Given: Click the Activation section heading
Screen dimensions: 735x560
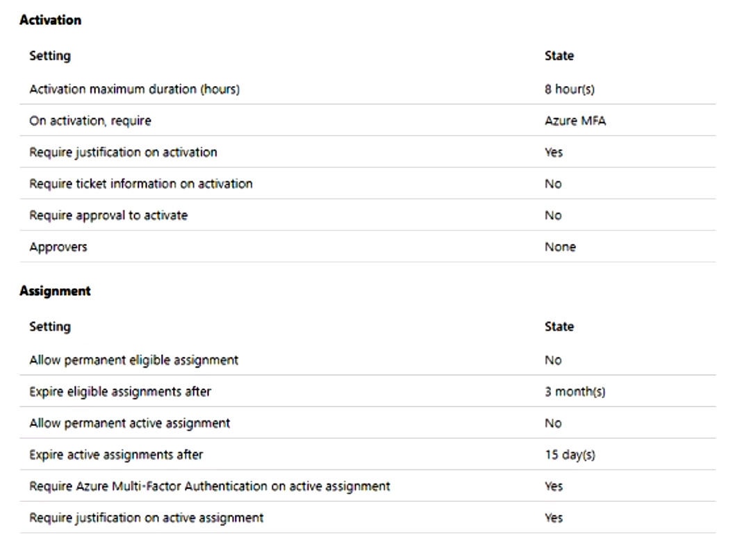Looking at the screenshot, I should pyautogui.click(x=50, y=20).
